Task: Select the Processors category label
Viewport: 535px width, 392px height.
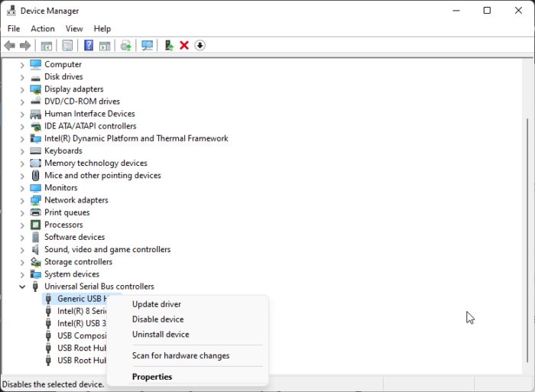Action: [x=63, y=225]
